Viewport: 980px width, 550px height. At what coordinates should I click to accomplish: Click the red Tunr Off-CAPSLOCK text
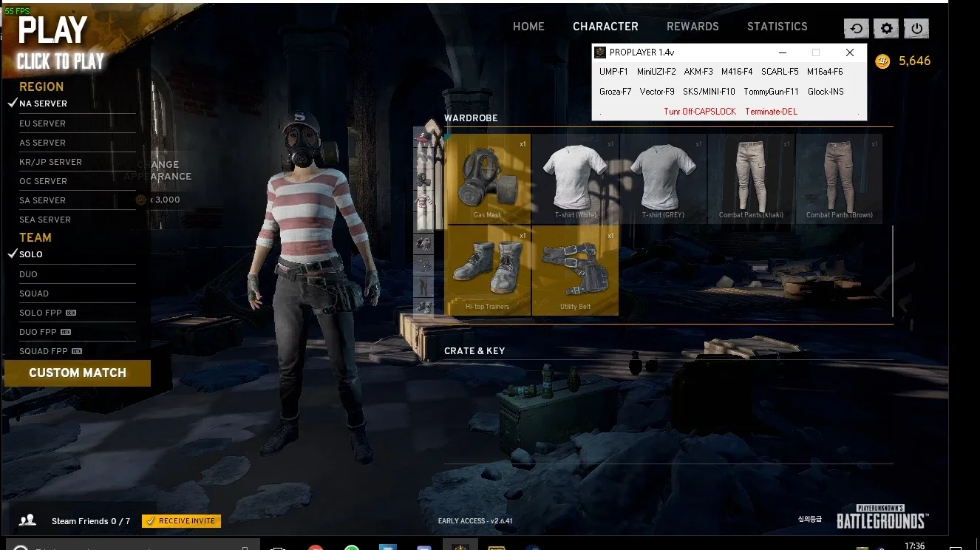(700, 112)
